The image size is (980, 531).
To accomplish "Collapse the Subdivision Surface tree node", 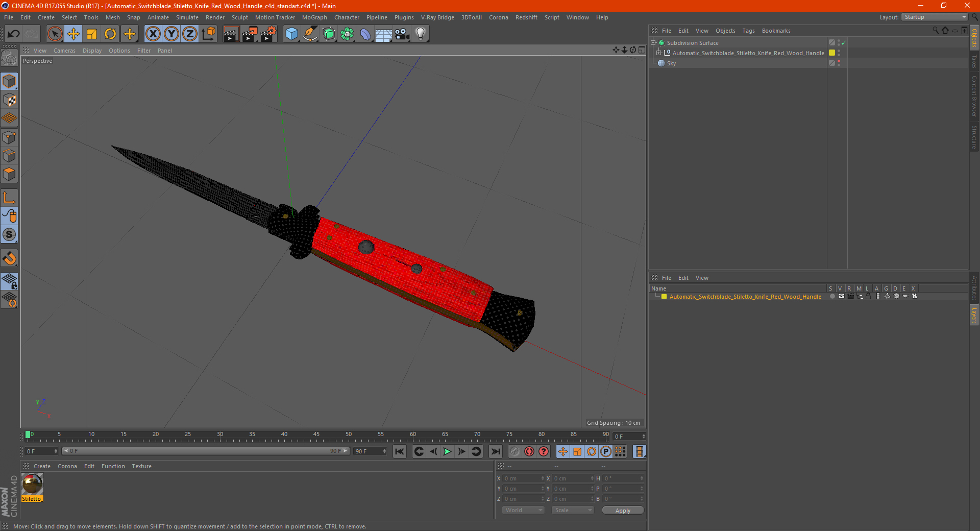I will click(653, 43).
